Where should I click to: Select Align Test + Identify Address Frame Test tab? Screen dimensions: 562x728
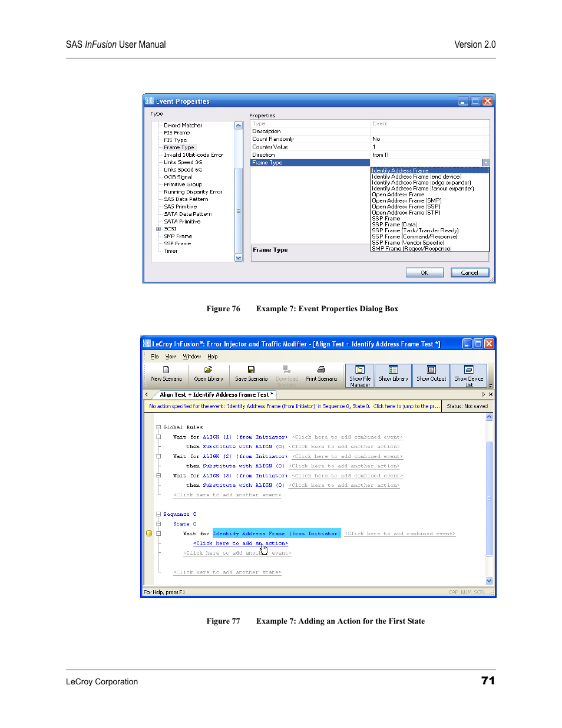[x=216, y=394]
